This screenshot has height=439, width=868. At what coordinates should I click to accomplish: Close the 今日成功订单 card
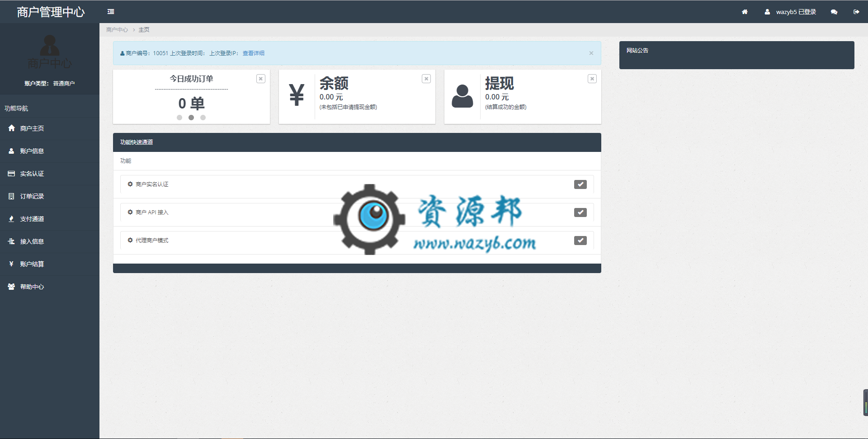(261, 79)
